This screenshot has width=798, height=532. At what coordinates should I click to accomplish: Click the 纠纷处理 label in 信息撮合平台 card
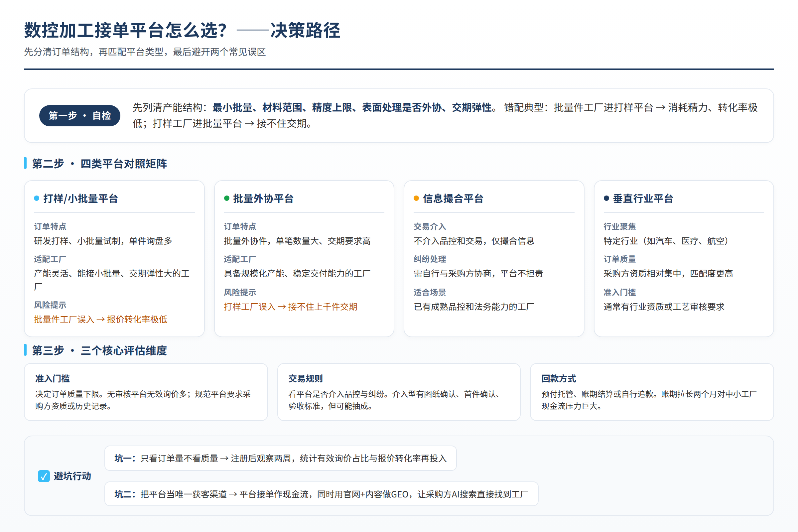pyautogui.click(x=430, y=259)
